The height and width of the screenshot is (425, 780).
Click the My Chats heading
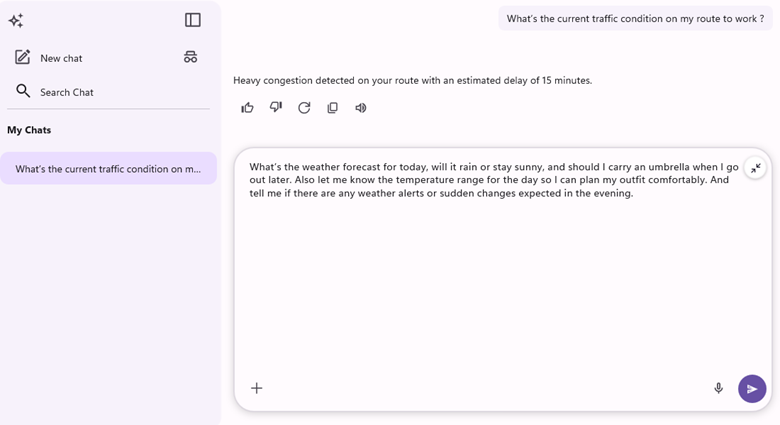(29, 130)
